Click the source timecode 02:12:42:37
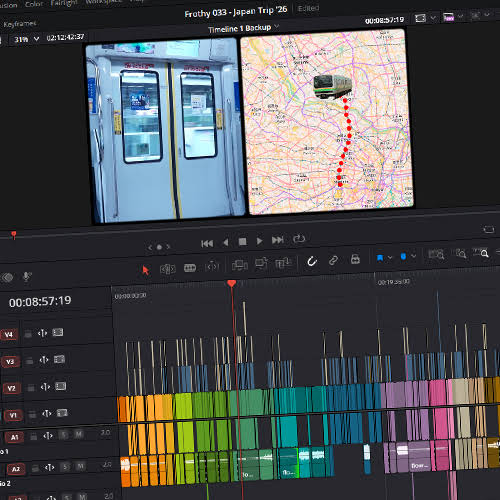The width and height of the screenshot is (500, 500). [x=65, y=37]
